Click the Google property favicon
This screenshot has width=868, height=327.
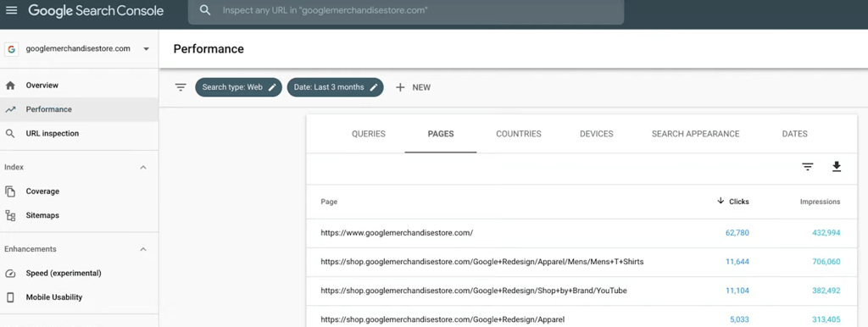pos(11,48)
